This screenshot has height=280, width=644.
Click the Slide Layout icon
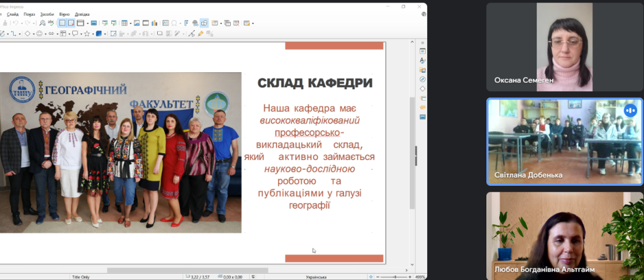247,23
